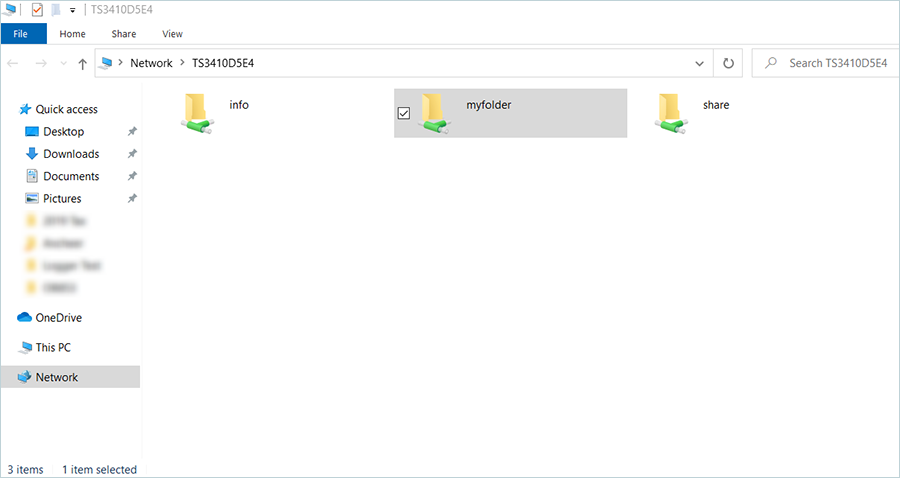Click Network in the address bar breadcrumb
The width and height of the screenshot is (900, 478).
click(x=151, y=63)
